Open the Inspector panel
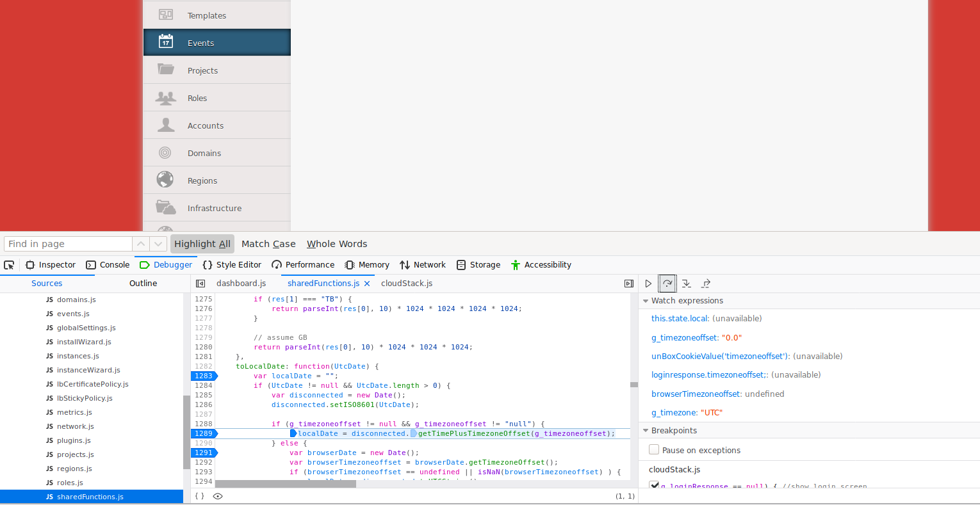Viewport: 980px width, 505px height. coord(51,265)
